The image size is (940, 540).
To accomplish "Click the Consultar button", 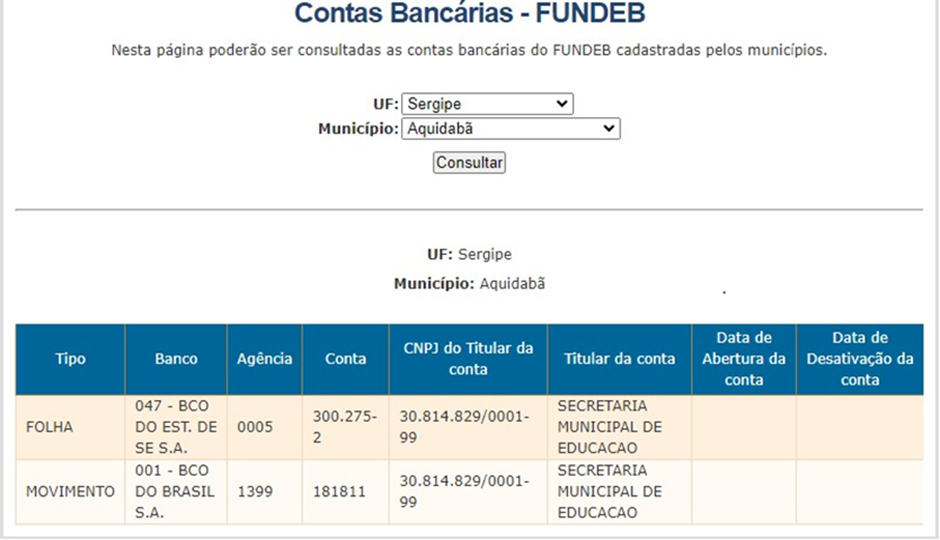I will (469, 162).
